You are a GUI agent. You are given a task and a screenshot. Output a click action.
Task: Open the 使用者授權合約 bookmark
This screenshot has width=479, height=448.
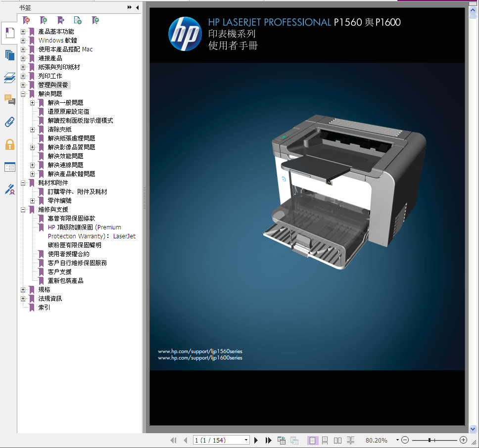68,254
